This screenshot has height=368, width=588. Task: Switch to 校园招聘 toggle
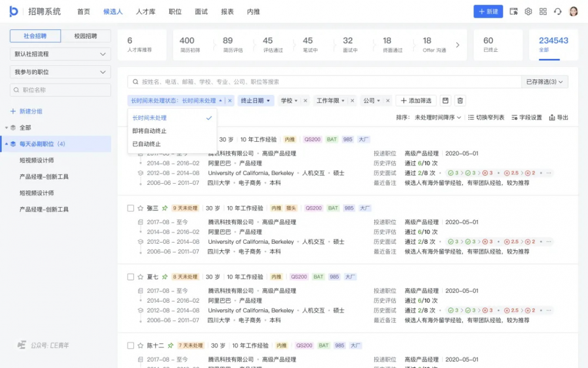click(x=85, y=36)
